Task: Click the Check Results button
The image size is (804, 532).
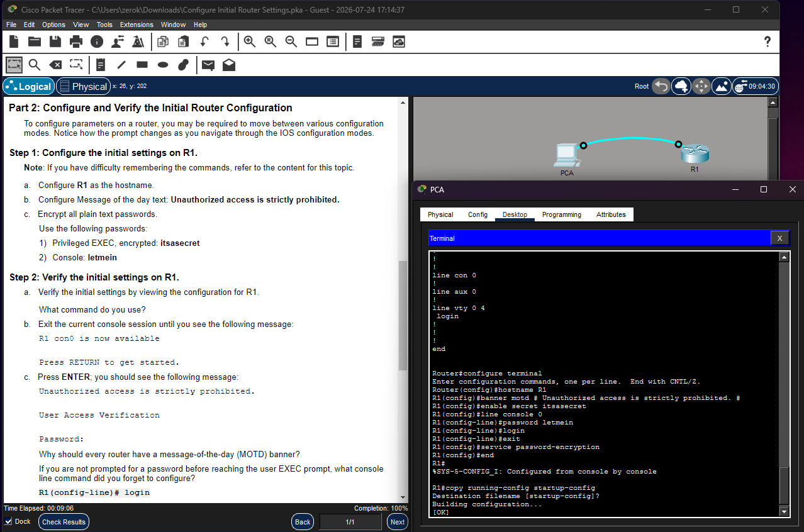Action: pyautogui.click(x=64, y=522)
